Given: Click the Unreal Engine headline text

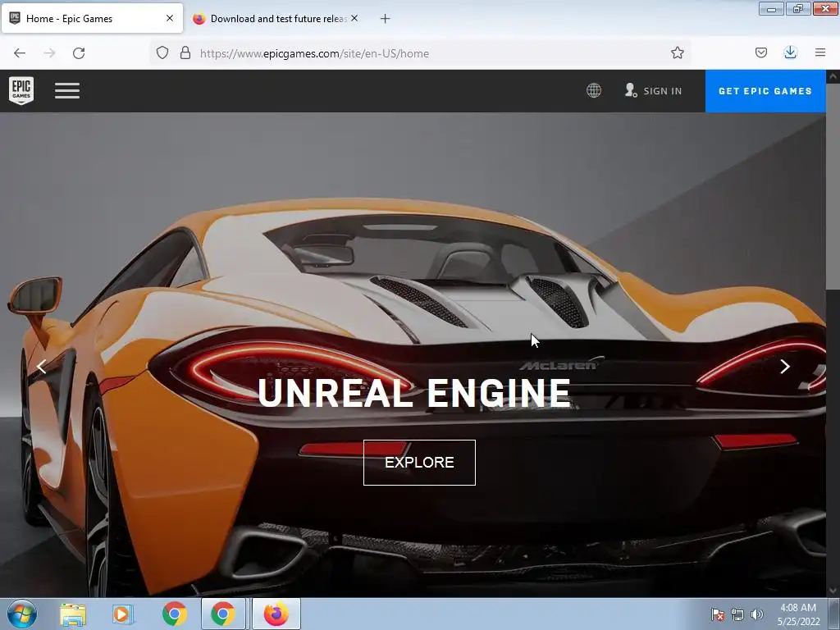Looking at the screenshot, I should pos(414,393).
